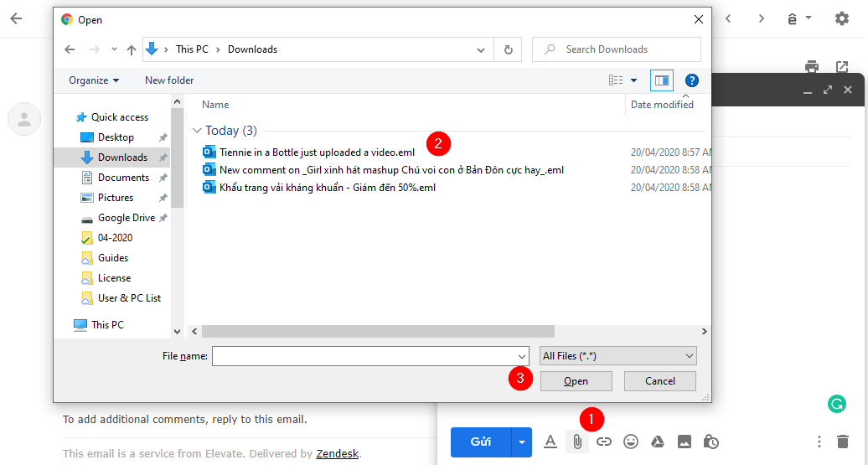This screenshot has width=868, height=465.
Task: Select Downloads in the navigation pane
Action: [122, 158]
